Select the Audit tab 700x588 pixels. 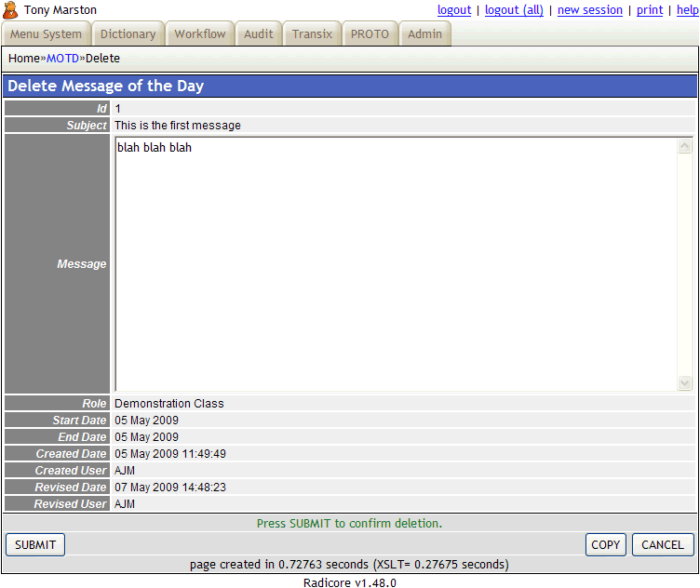pyautogui.click(x=259, y=34)
